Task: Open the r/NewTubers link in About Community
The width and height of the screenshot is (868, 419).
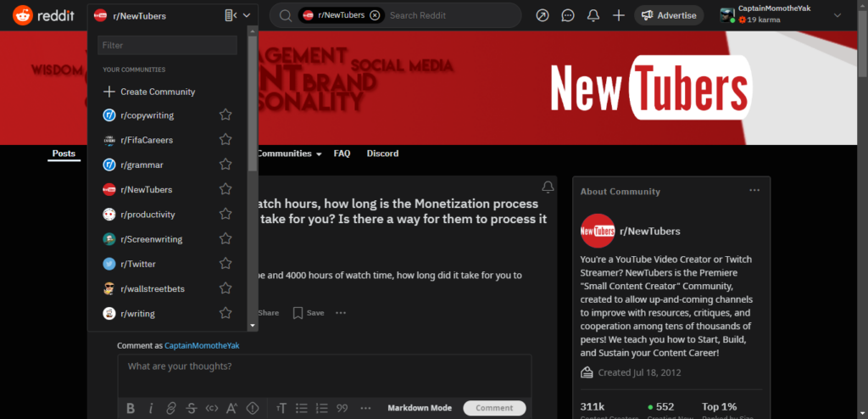Action: click(x=650, y=231)
